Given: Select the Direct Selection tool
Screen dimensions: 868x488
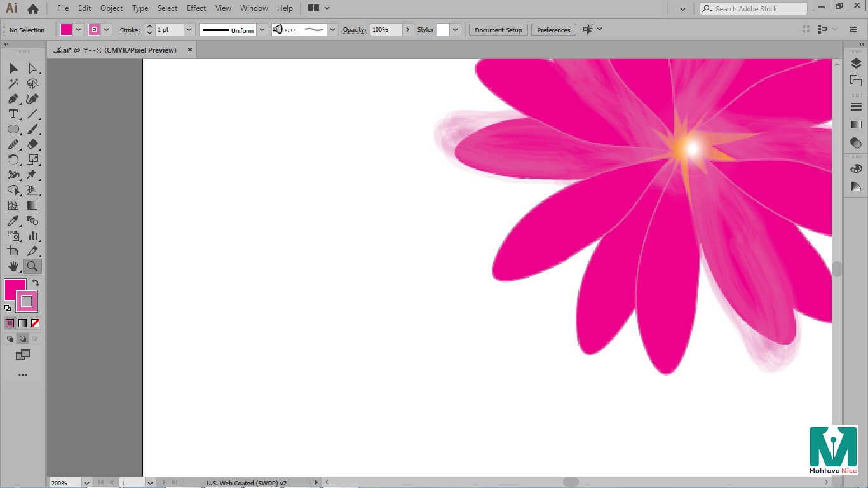Looking at the screenshot, I should tap(32, 69).
